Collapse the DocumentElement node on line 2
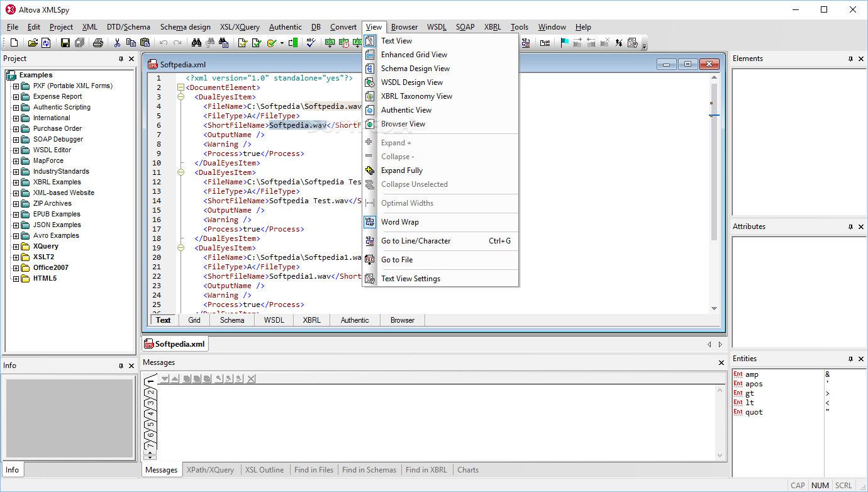 coord(181,87)
